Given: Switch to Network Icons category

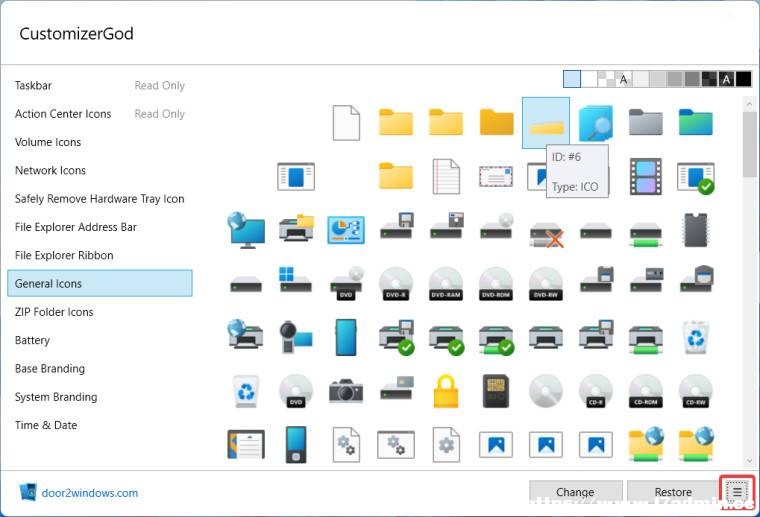Looking at the screenshot, I should [100, 171].
